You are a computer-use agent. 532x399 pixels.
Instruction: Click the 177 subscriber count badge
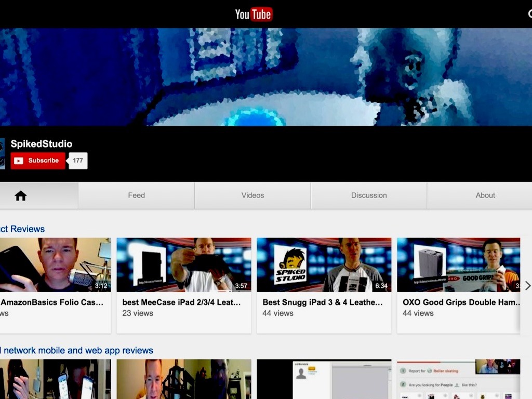point(78,161)
